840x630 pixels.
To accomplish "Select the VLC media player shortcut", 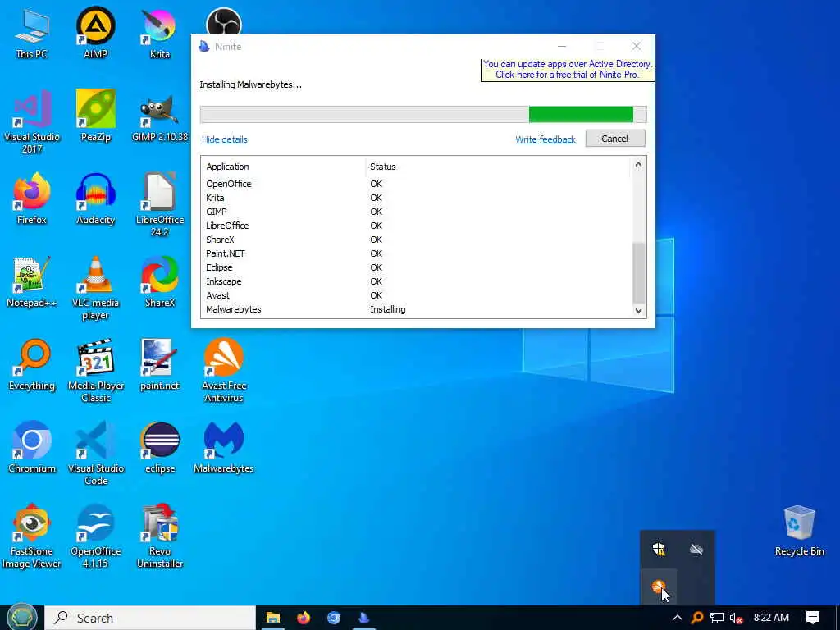I will point(96,288).
